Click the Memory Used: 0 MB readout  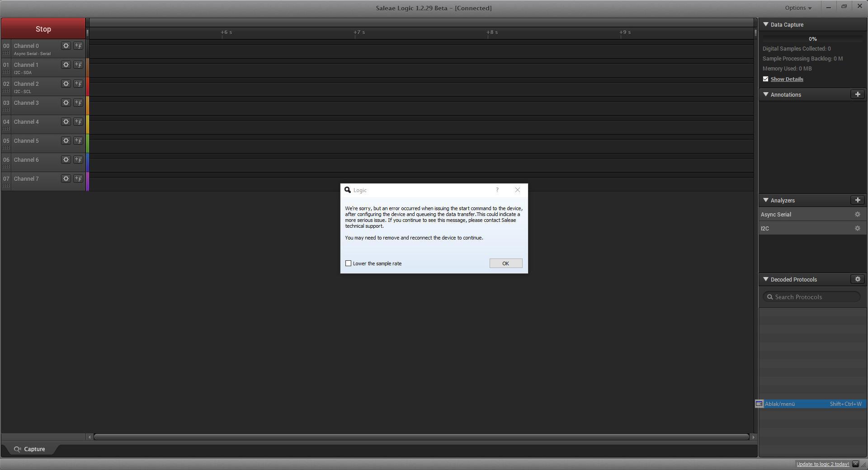pos(787,69)
